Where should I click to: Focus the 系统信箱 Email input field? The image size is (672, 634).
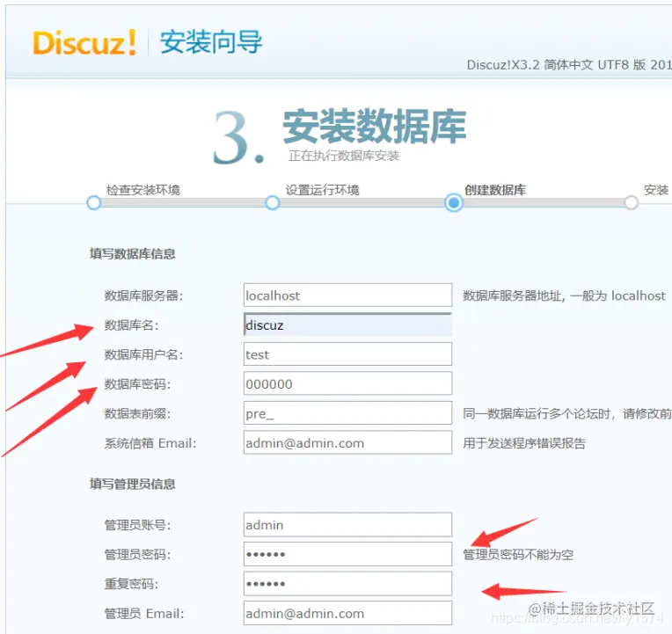(x=347, y=442)
